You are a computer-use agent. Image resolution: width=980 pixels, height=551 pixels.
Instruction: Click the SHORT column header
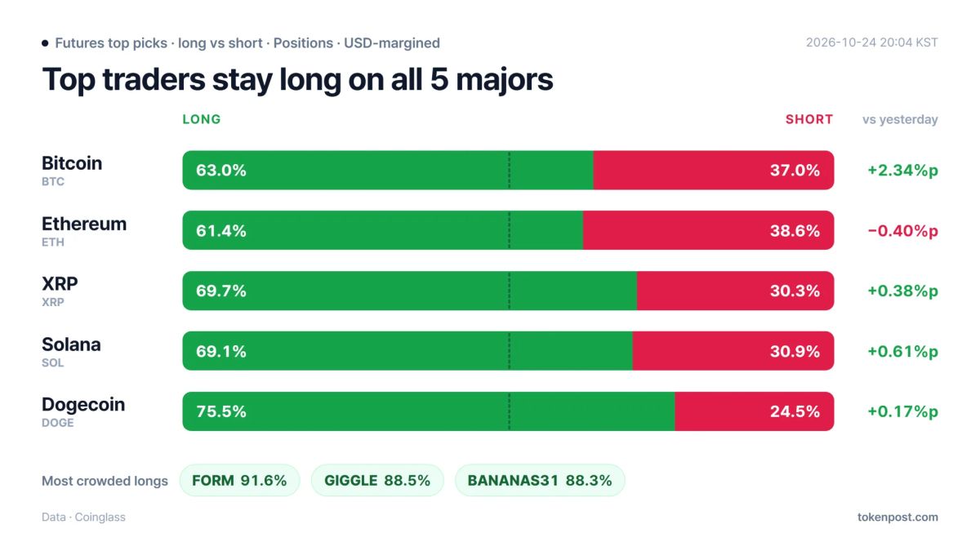click(x=809, y=119)
